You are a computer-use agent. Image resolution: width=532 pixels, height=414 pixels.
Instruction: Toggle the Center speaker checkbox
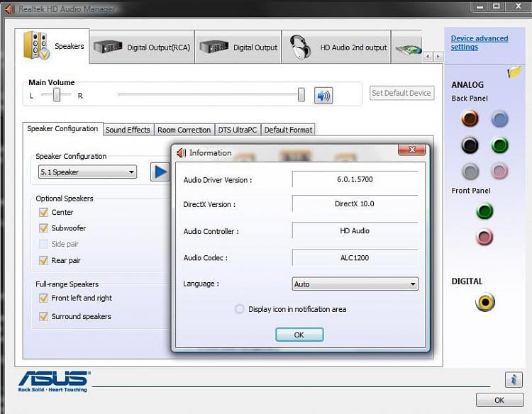point(43,212)
